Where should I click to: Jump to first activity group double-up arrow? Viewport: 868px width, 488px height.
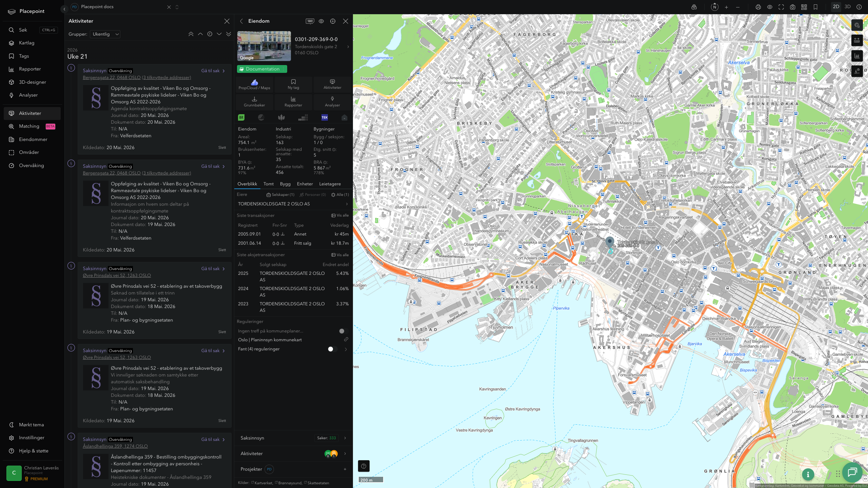pyautogui.click(x=191, y=34)
